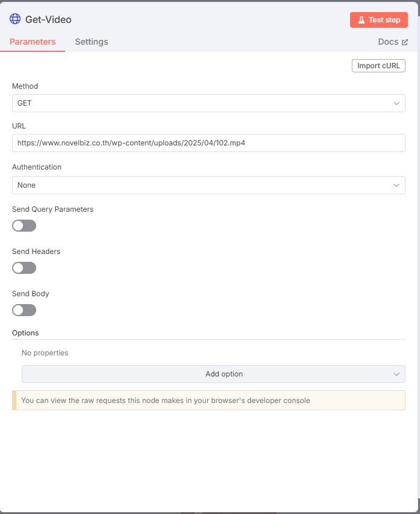This screenshot has width=420, height=514.
Task: Click the Add option chevron arrow
Action: click(x=396, y=374)
